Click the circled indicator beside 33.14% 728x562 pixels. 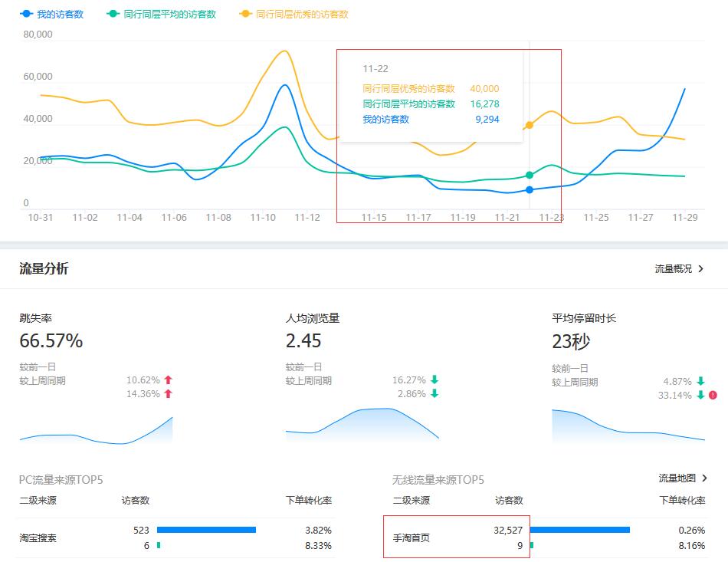coord(713,395)
